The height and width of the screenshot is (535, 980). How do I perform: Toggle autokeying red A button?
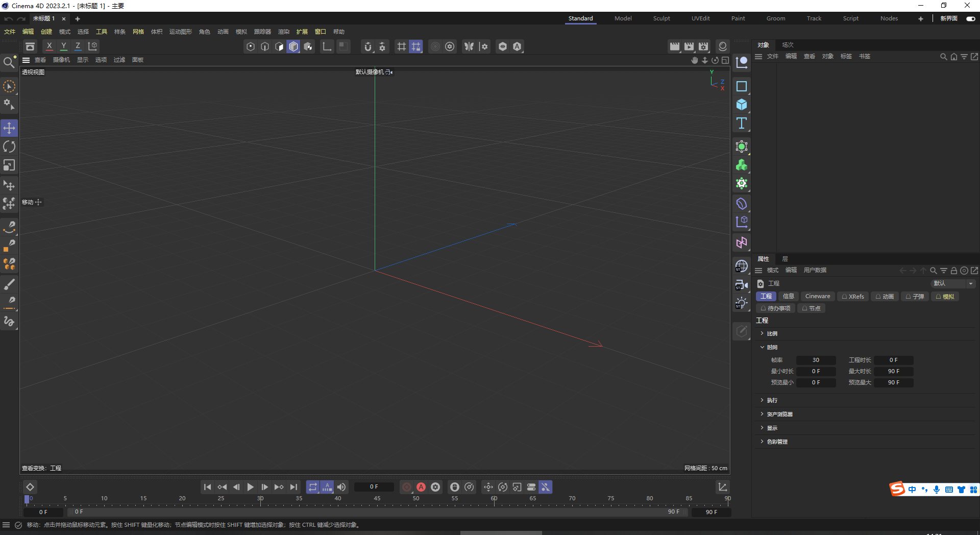[x=421, y=487]
